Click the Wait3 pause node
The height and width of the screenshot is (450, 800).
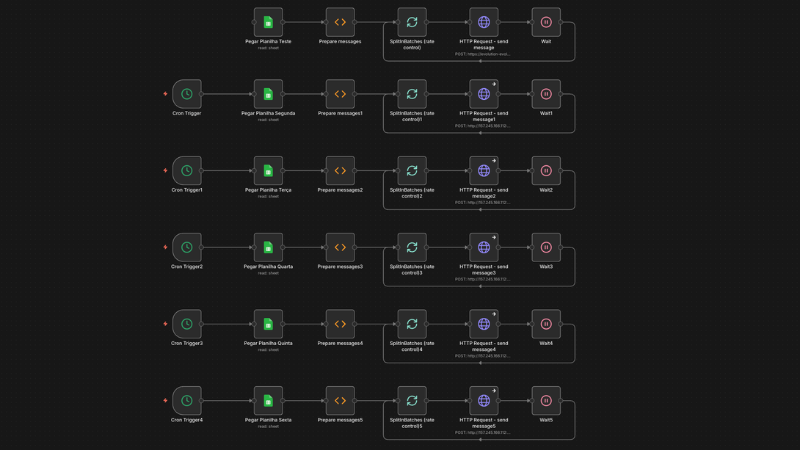546,247
